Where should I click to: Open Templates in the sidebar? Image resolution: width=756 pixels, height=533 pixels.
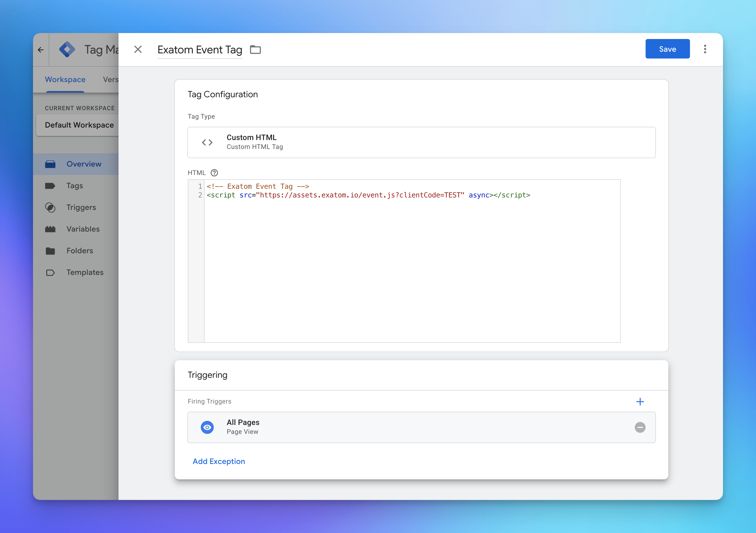click(76, 272)
